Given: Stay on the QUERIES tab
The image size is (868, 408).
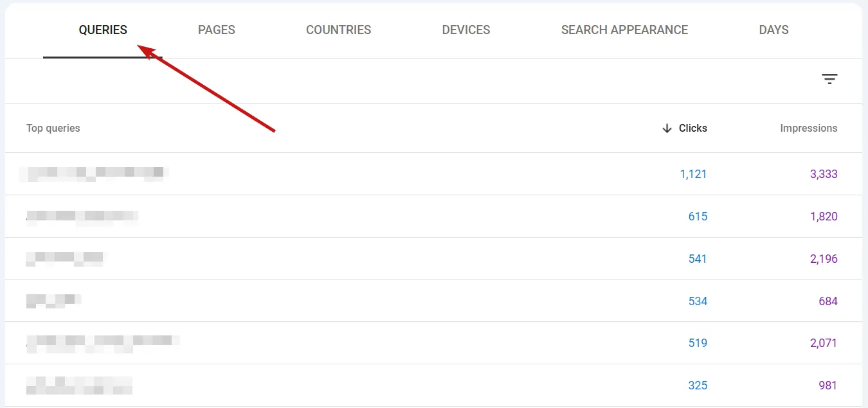Looking at the screenshot, I should [102, 30].
